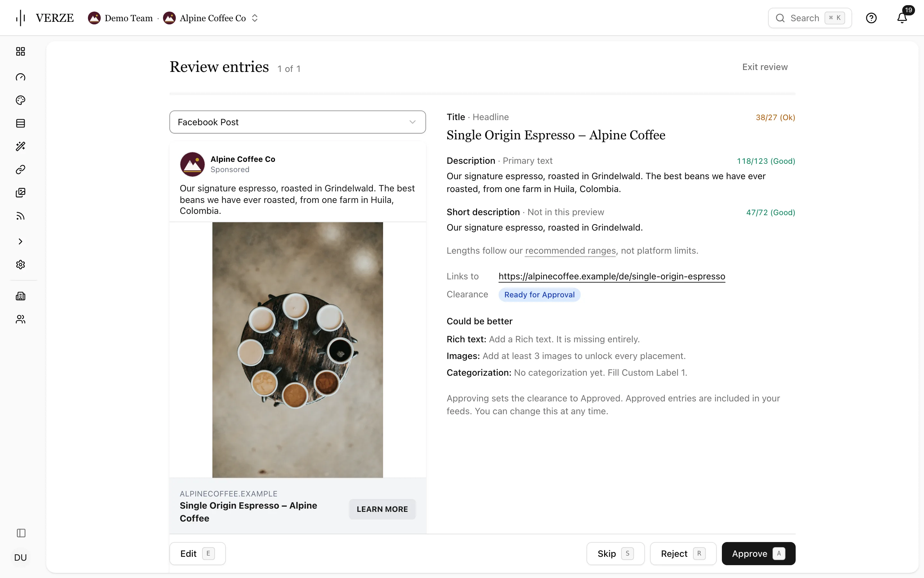This screenshot has width=924, height=578.
Task: Open the Alpine Coffee Co workspace switcher
Action: point(211,18)
